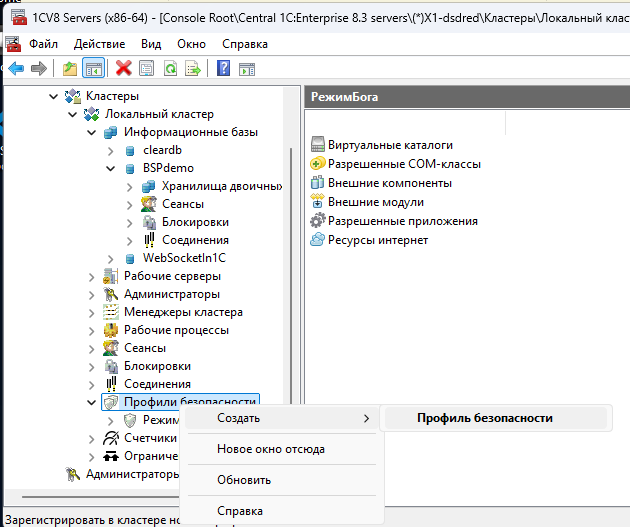Collapse the Кластеры tree node
Screen dimensions: 630x527
pyautogui.click(x=53, y=96)
